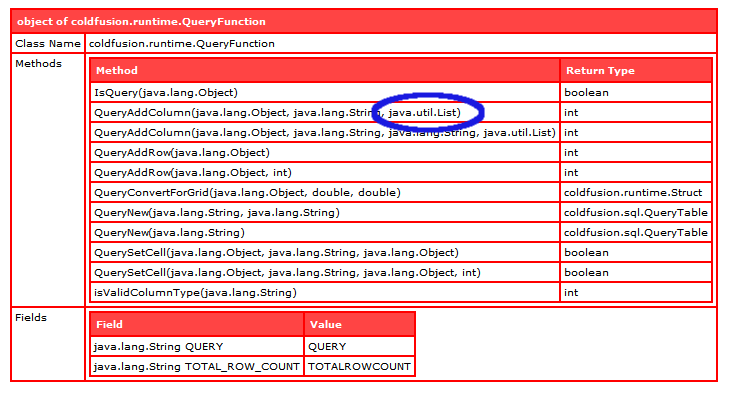Click int return type of QueryAddRow(java.lang.Object)
This screenshot has width=737, height=400.
click(636, 153)
